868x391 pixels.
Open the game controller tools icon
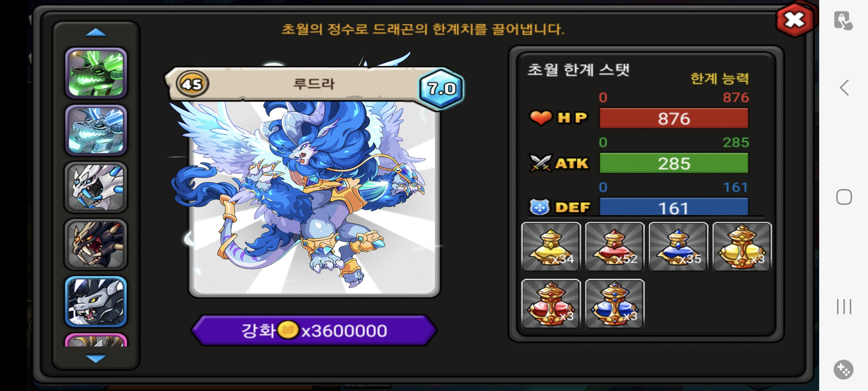click(843, 370)
